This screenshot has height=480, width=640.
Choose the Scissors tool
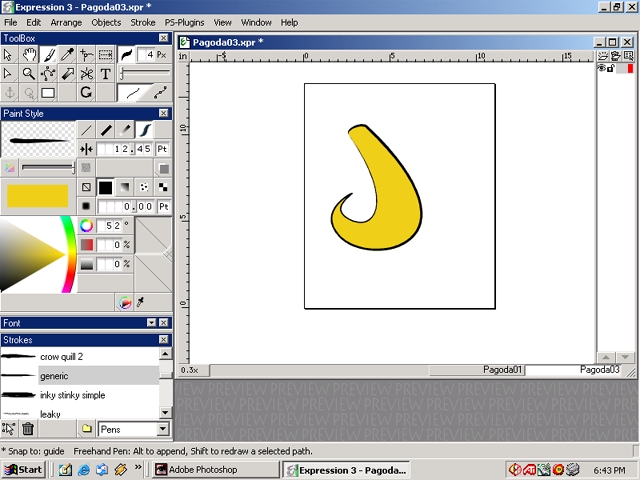click(x=86, y=73)
